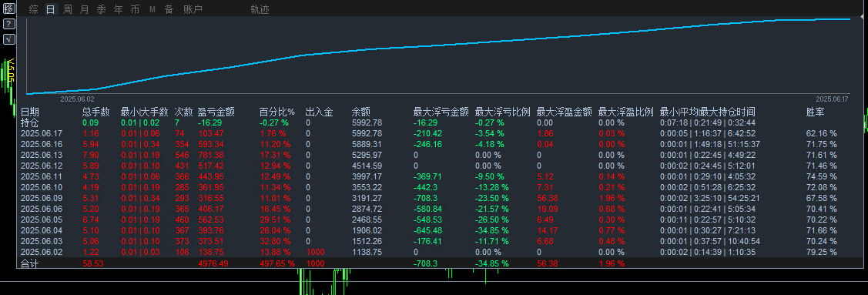Image resolution: width=868 pixels, height=295 pixels.
Task: Select the 2025.06.05 row date
Action: (x=42, y=220)
